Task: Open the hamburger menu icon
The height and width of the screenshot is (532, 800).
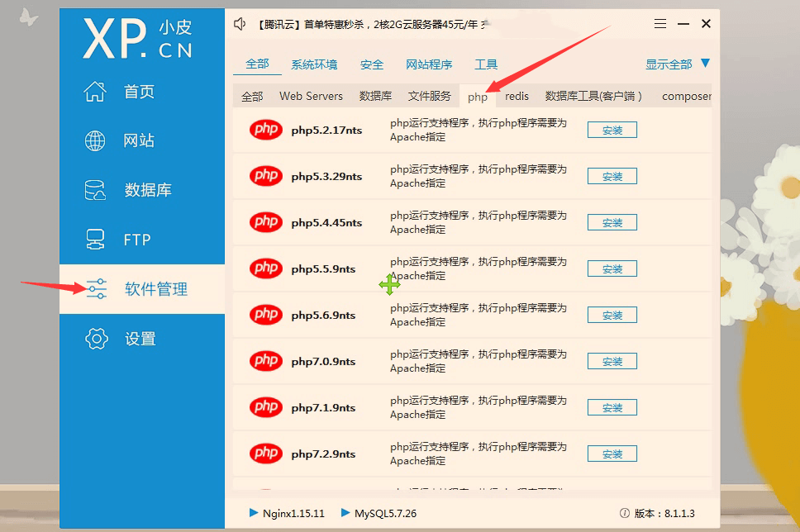Action: (660, 23)
